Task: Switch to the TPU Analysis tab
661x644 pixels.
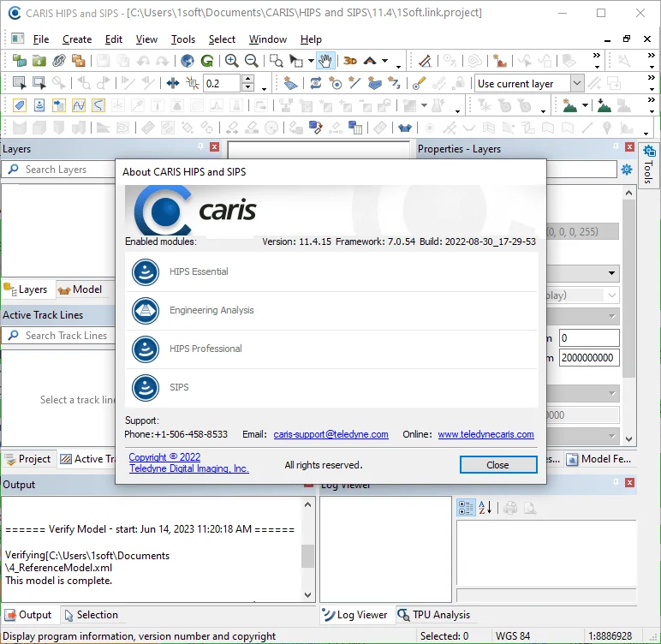Action: 434,615
